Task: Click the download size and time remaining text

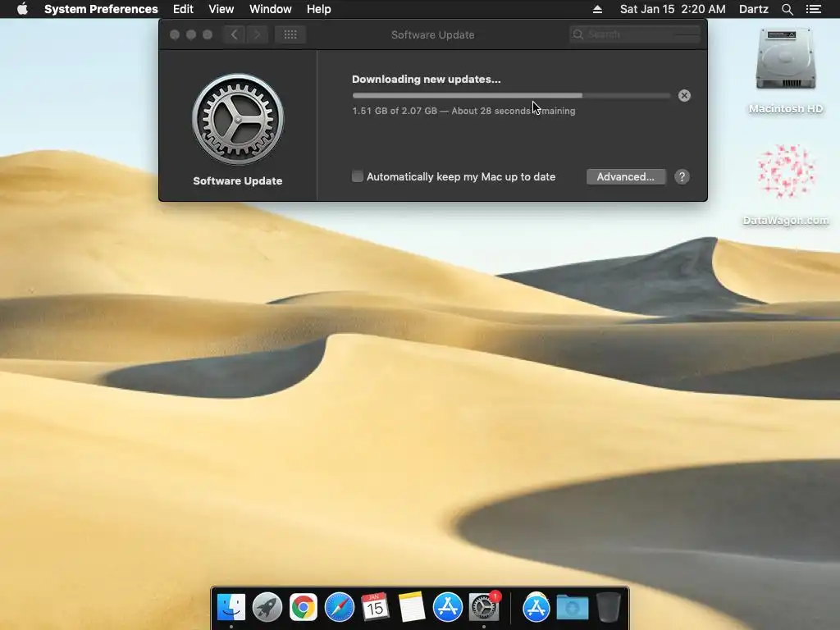Action: (463, 111)
